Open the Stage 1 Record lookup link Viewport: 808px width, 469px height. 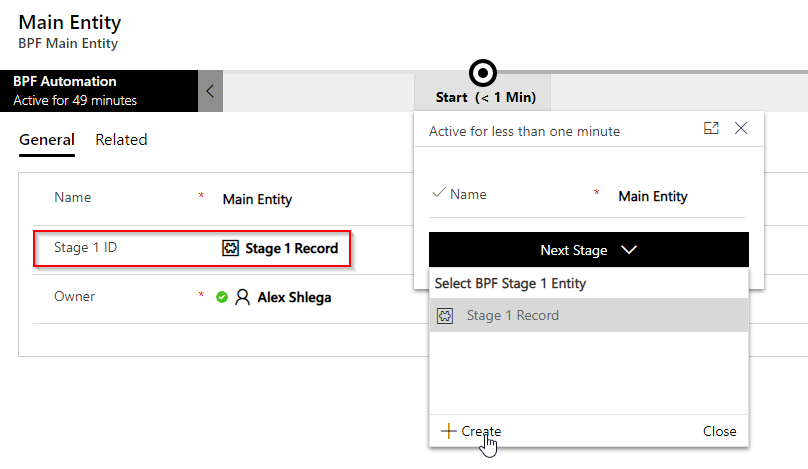tap(291, 248)
